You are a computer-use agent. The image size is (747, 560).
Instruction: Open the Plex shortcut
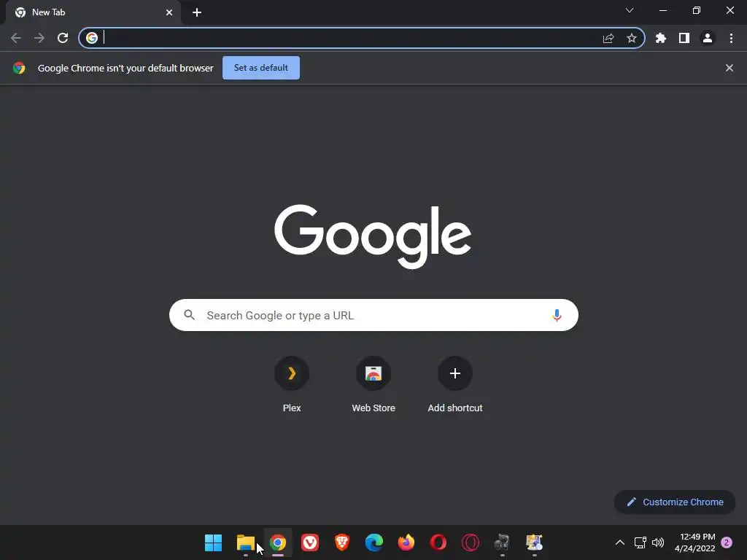292,385
